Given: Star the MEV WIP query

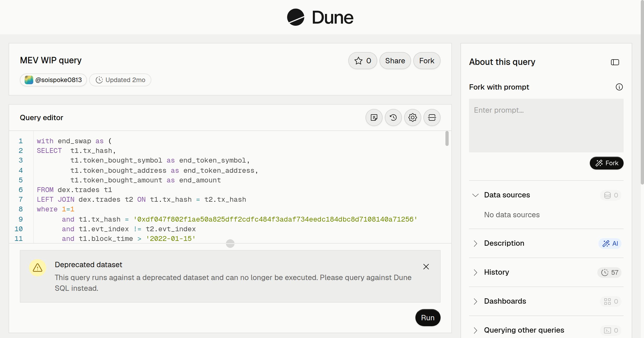Looking at the screenshot, I should pos(363,61).
